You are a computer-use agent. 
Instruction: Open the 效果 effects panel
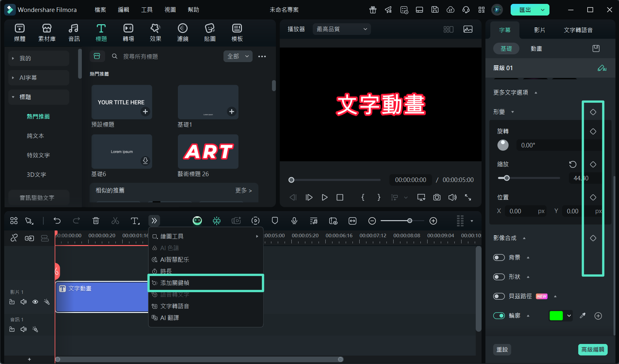tap(156, 33)
